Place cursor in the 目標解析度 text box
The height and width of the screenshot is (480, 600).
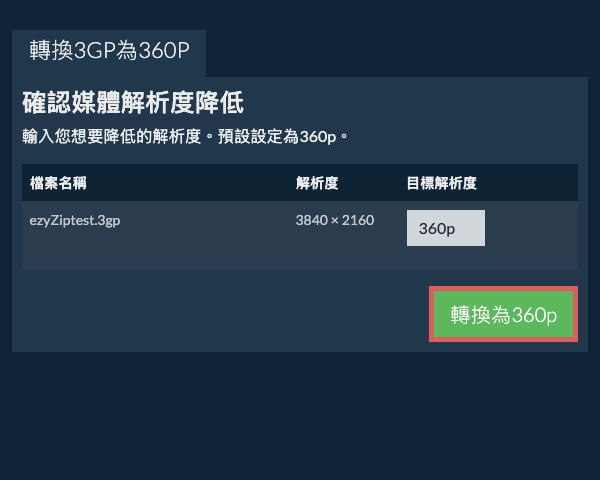point(445,228)
